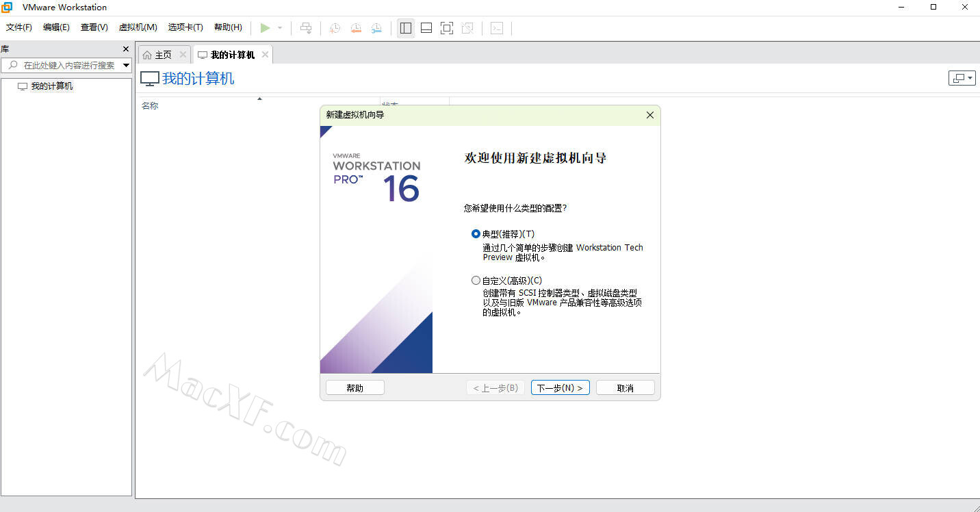Screen dimensions: 980x512
Task: Close the 新建虚拟机向导 dialog
Action: pos(650,115)
